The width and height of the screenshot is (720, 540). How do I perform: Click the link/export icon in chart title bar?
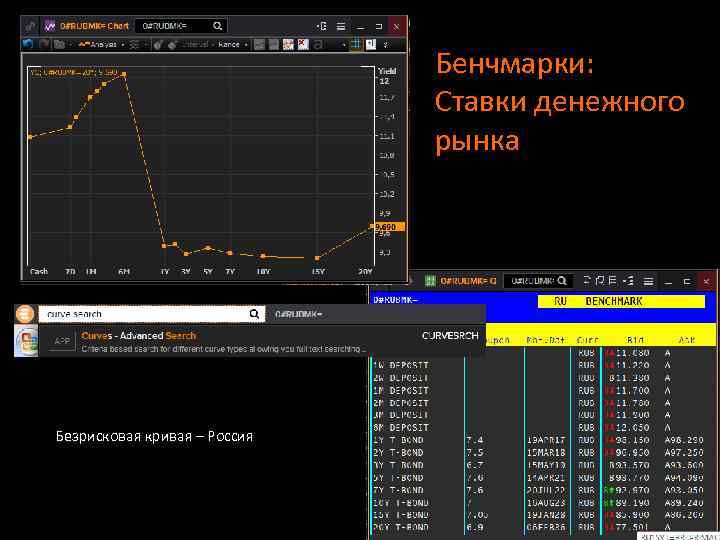pyautogui.click(x=321, y=26)
